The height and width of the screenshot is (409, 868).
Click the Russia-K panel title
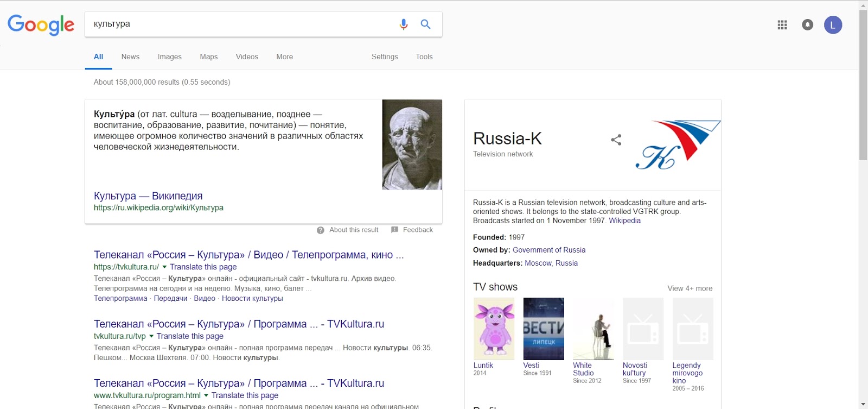pyautogui.click(x=507, y=139)
